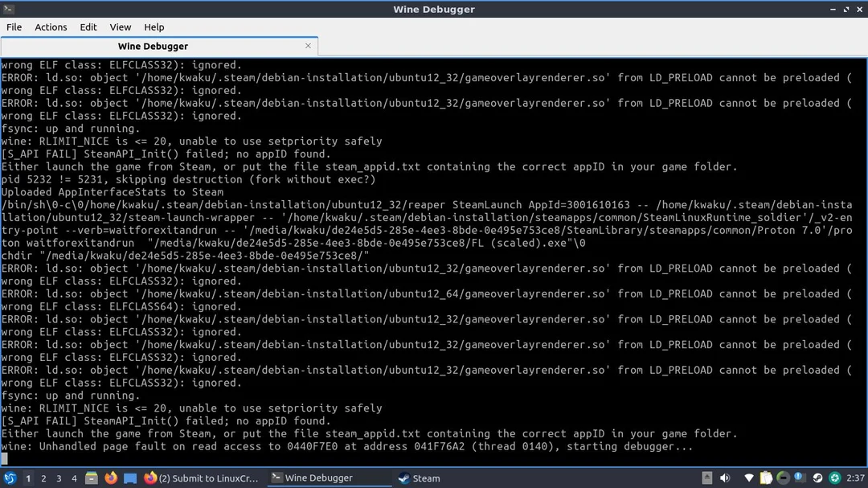This screenshot has width=868, height=488.
Task: Open the Steam system tray icon
Action: coord(817,478)
